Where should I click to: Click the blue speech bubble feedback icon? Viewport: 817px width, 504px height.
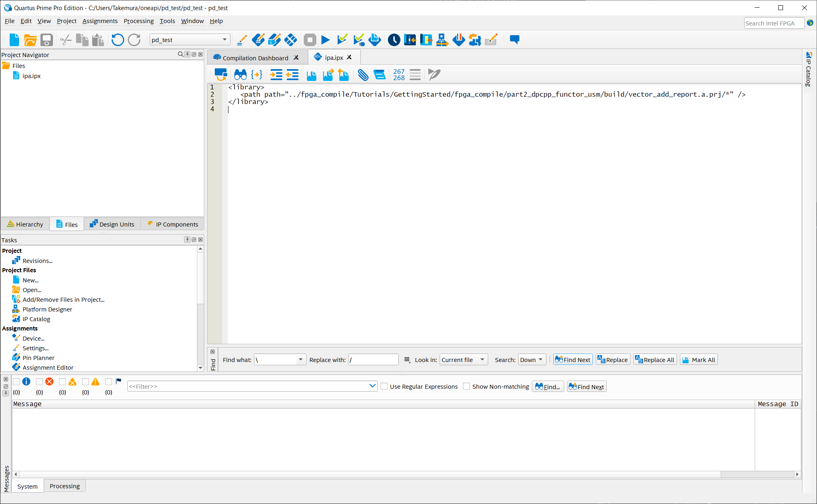tap(514, 40)
